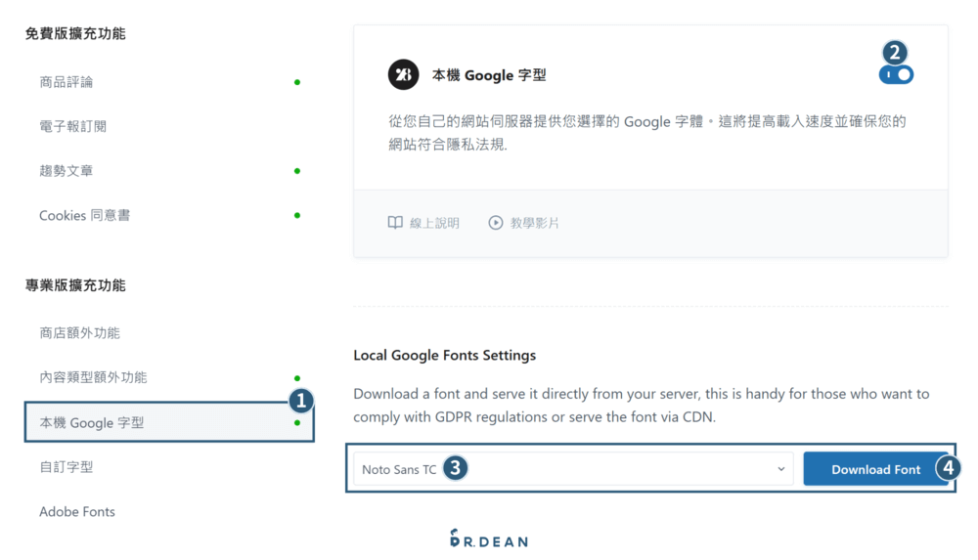Viewport: 978px width, 560px height.
Task: Open 商店額外功能 in pro extensions
Action: [80, 333]
